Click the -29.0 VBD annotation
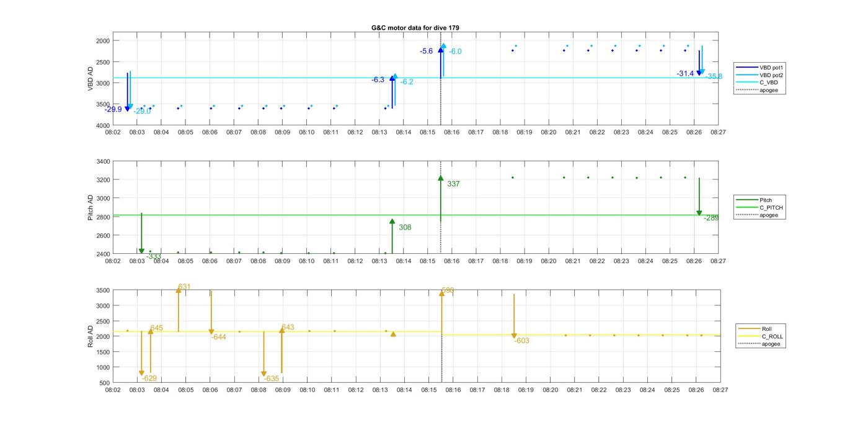 (142, 111)
